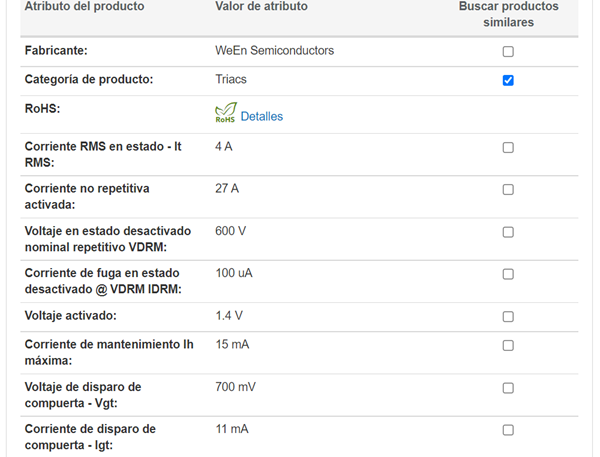Image resolution: width=600 pixels, height=457 pixels.
Task: Click the 'Valor de atributo' column header
Action: (261, 7)
